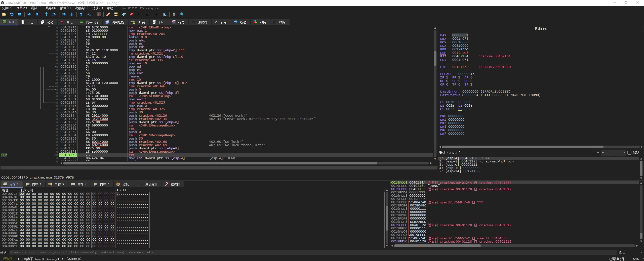Step over with the curved arrow icon
This screenshot has height=261, width=644.
point(54,14)
